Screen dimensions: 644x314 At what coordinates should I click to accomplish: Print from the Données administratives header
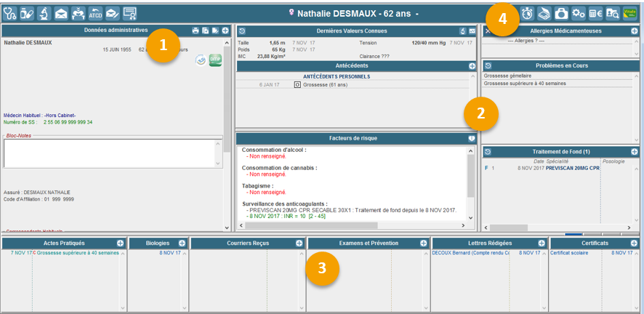196,31
